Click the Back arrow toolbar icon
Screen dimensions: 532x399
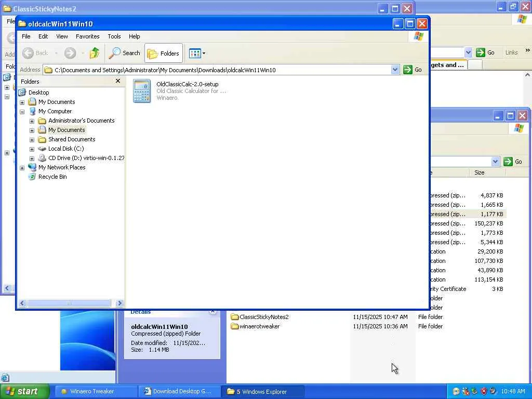pyautogui.click(x=28, y=53)
